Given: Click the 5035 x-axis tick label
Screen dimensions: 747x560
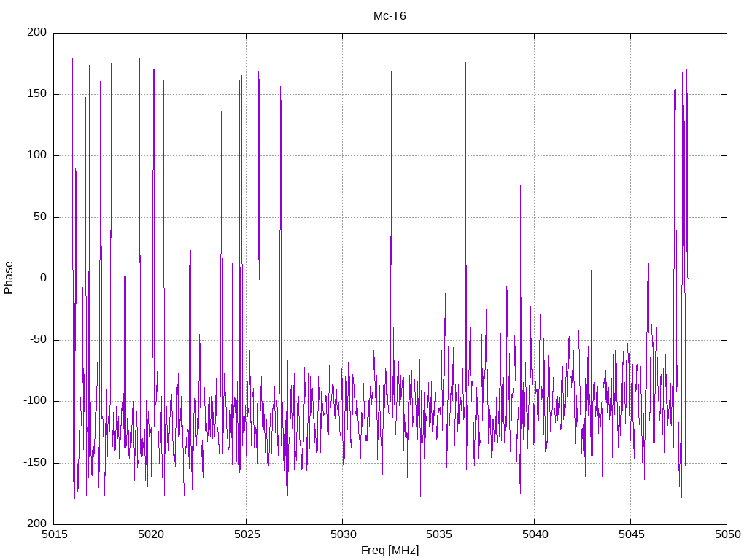Looking at the screenshot, I should [438, 534].
